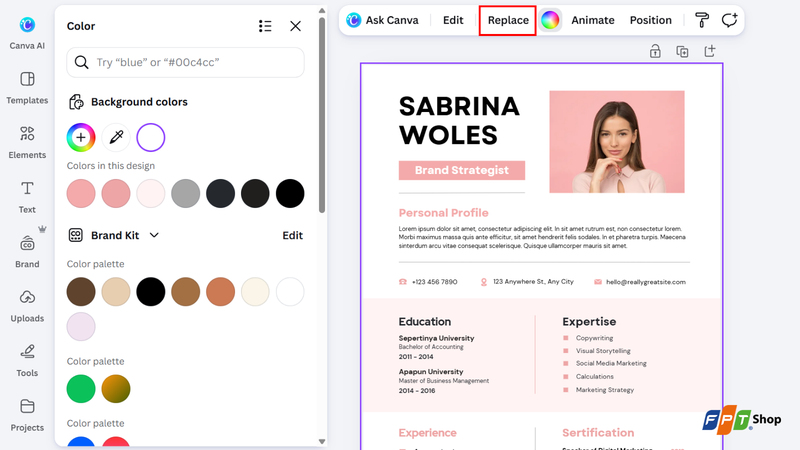Select the Experience heading

[x=428, y=433]
